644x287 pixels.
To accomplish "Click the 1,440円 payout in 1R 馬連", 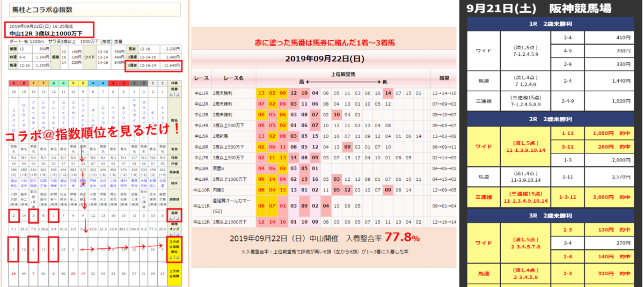I will tap(621, 80).
